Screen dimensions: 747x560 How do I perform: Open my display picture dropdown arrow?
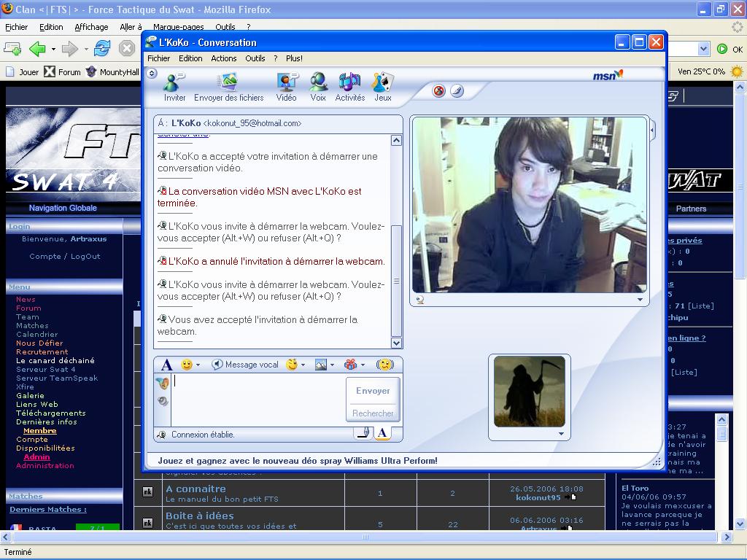(x=561, y=434)
